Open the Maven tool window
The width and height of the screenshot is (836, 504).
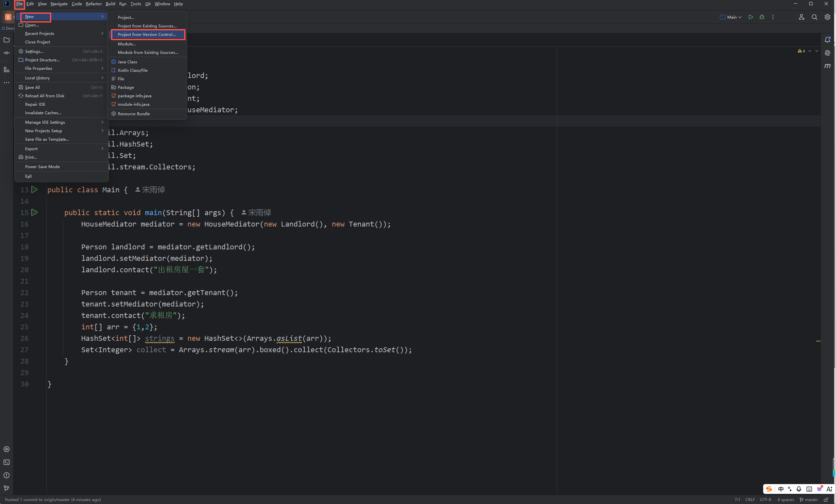[x=828, y=66]
